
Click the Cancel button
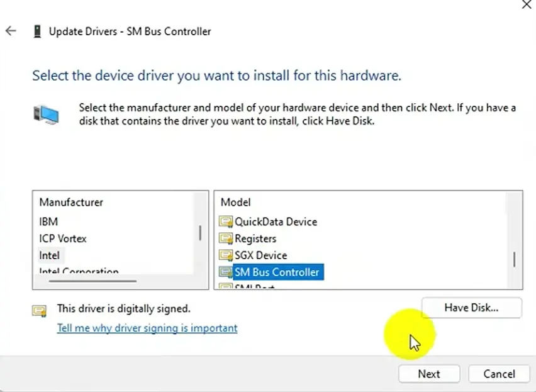pyautogui.click(x=498, y=374)
